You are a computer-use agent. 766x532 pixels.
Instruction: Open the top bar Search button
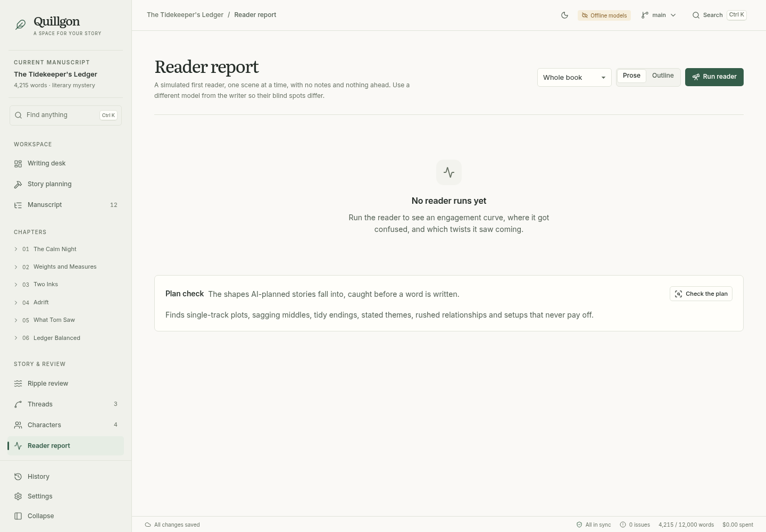click(719, 15)
